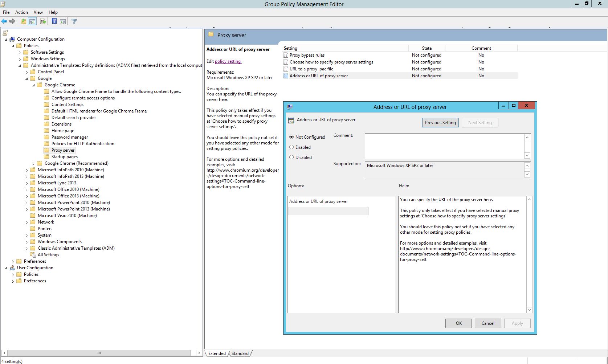Expand the Google Chrome (Recommended) node
The image size is (608, 364).
tap(33, 164)
